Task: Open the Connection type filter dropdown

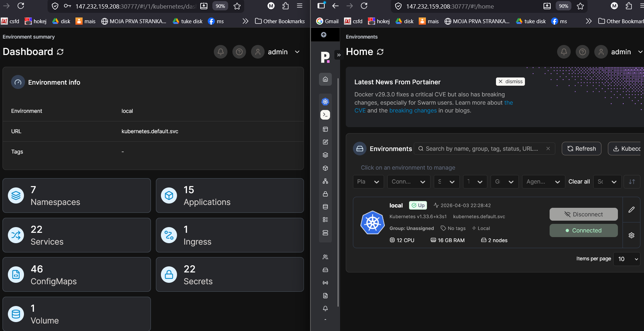Action: (408, 182)
